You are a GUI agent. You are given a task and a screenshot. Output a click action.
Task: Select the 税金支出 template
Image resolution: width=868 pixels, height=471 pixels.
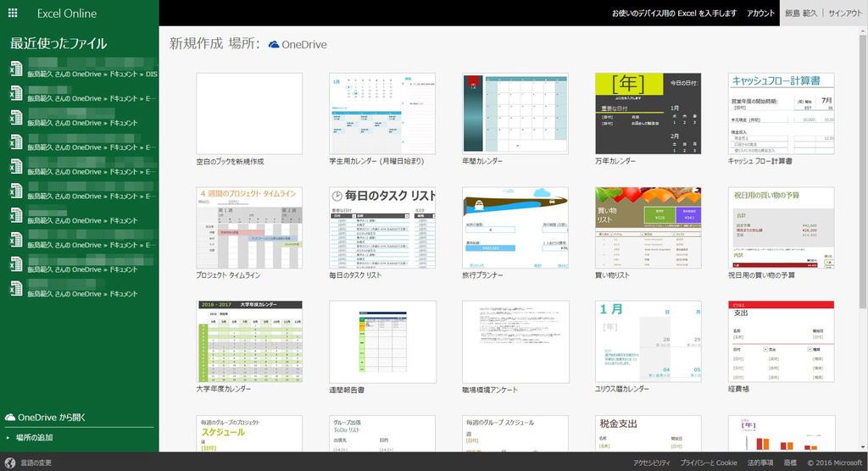(648, 434)
